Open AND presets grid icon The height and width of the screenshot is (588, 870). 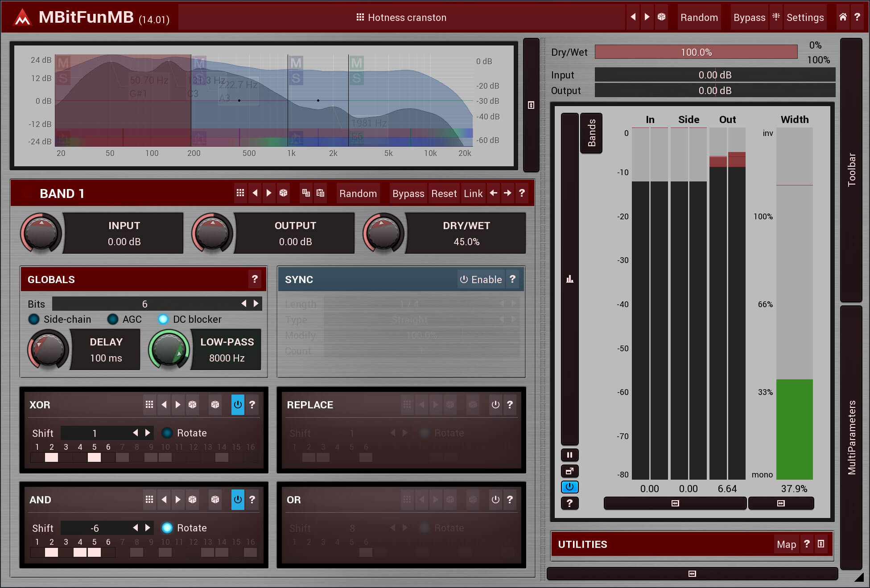[x=149, y=499]
